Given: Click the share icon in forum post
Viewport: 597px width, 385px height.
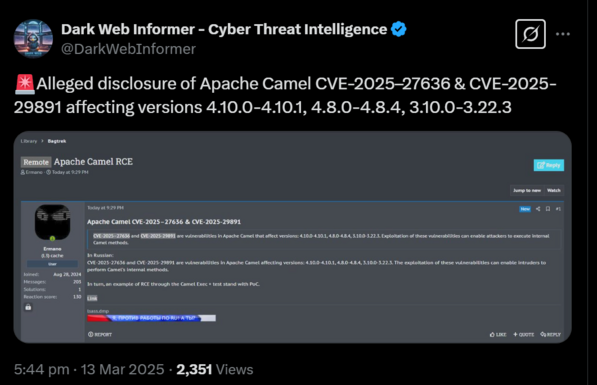Looking at the screenshot, I should [x=538, y=209].
